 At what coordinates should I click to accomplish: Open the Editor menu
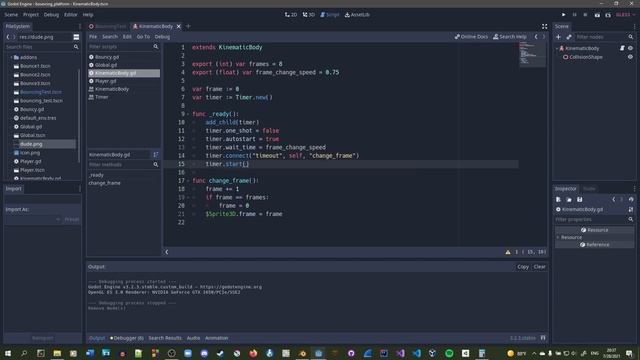(x=71, y=15)
